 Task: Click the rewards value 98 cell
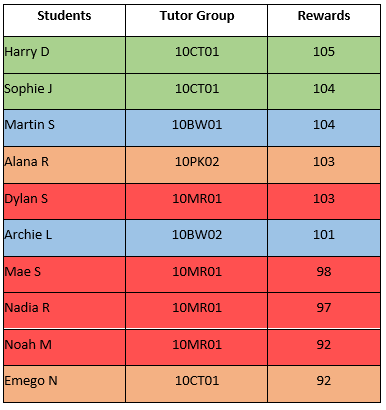point(324,274)
